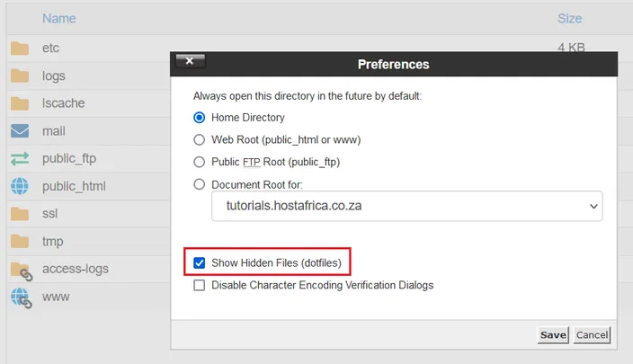
Task: Toggle Show Hidden Files (dotfiles) checkbox
Action: [x=199, y=262]
